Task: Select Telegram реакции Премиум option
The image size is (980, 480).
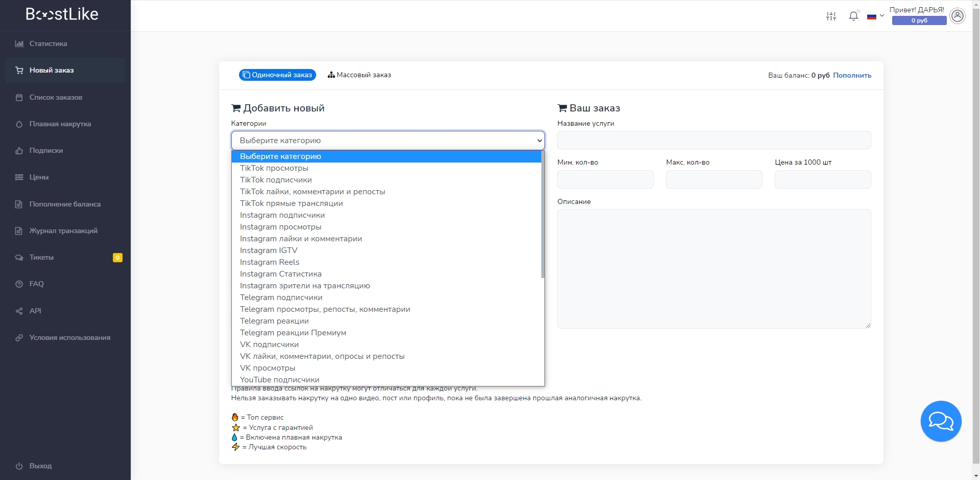Action: pyautogui.click(x=386, y=333)
